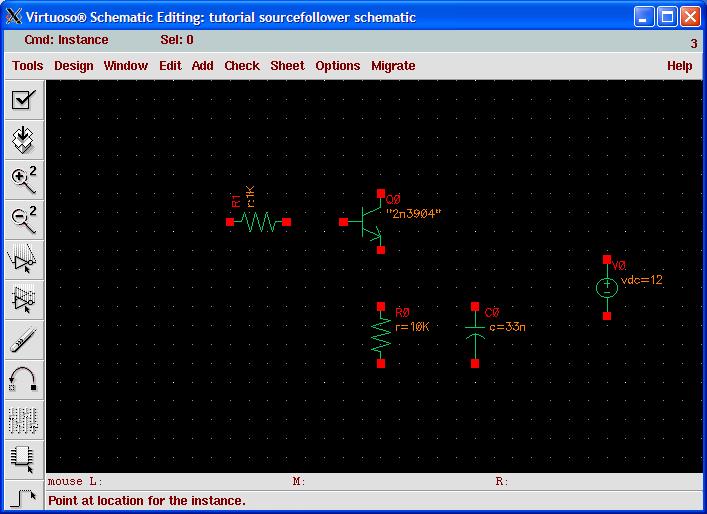The width and height of the screenshot is (707, 514).
Task: Click the bottom pin of capacitor C0
Action: pos(475,363)
